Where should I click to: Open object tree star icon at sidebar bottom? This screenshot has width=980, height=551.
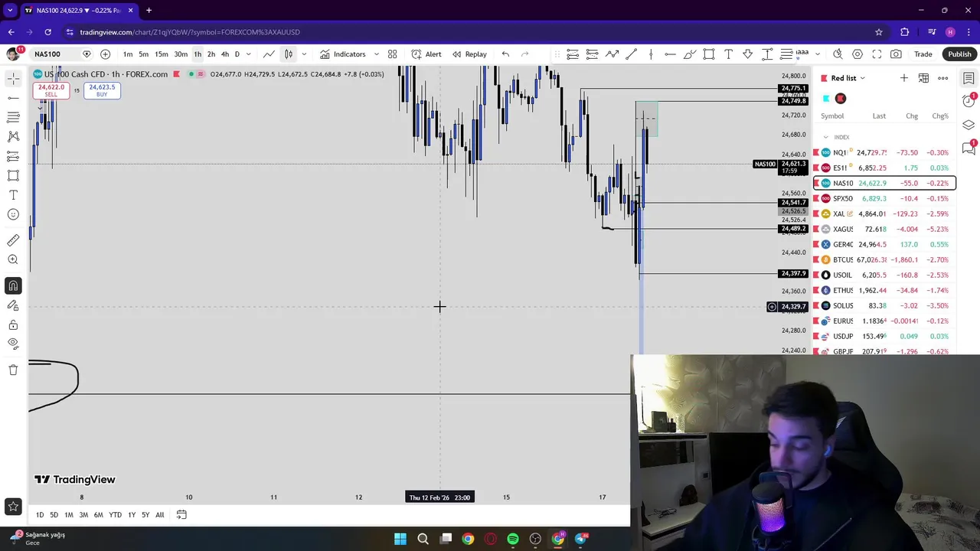[x=13, y=507]
